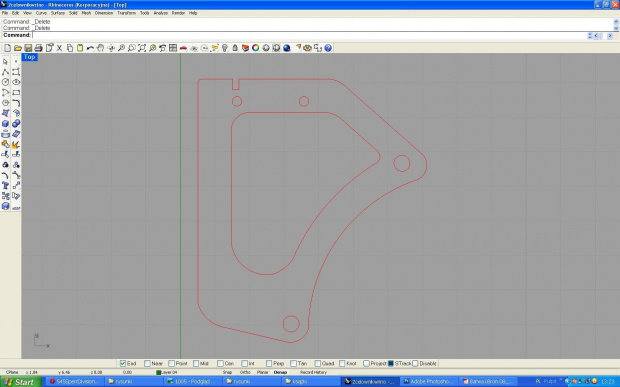Click the padlock Lock objects icon
620x387 pixels.
tap(235, 48)
